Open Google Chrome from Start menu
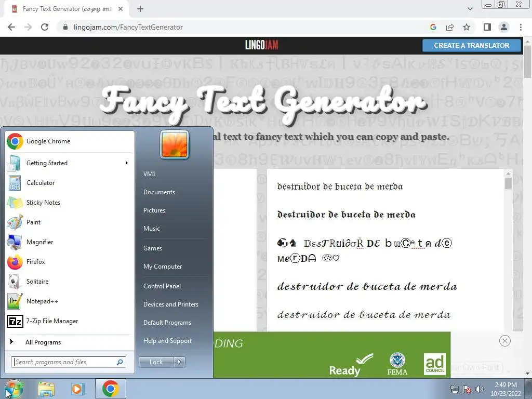 70,141
